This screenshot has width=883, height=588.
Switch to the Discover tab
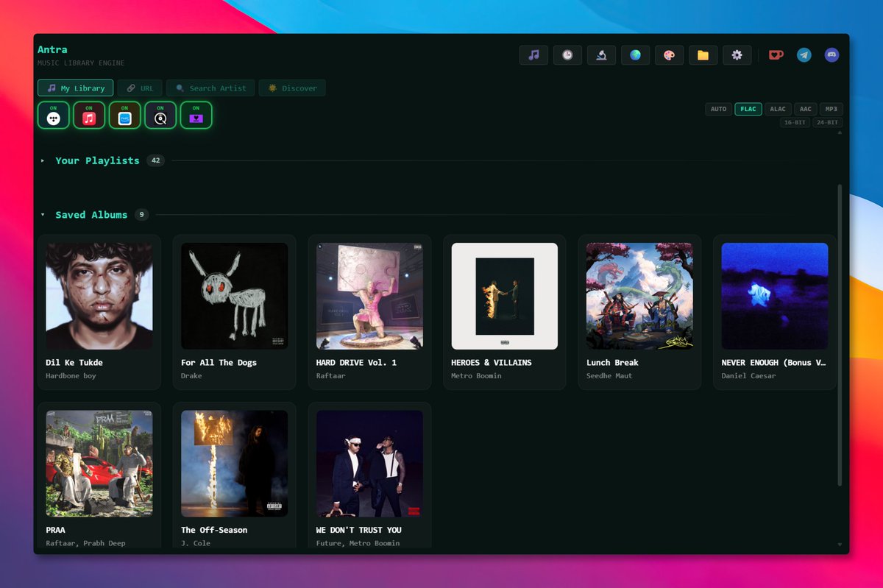point(292,88)
